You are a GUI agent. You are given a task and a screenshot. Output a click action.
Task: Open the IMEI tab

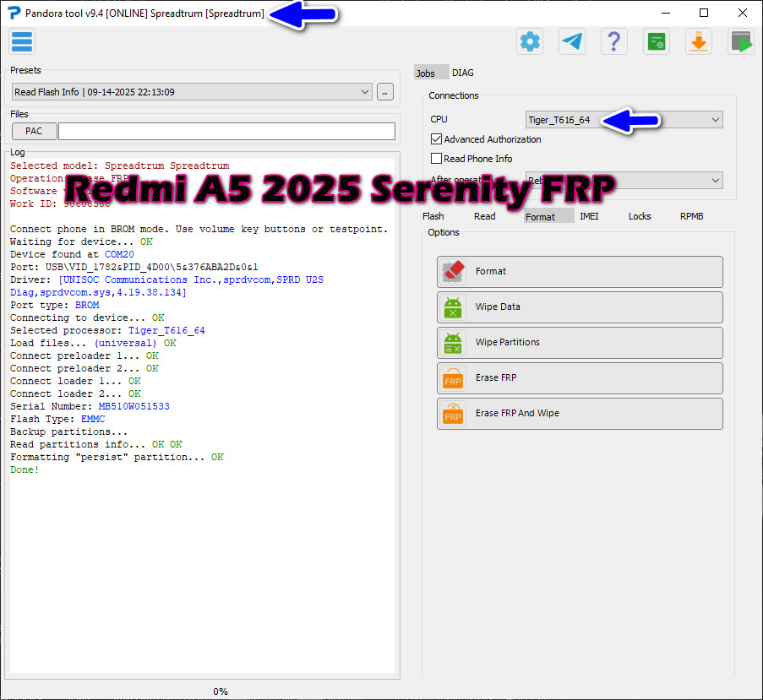coord(589,216)
